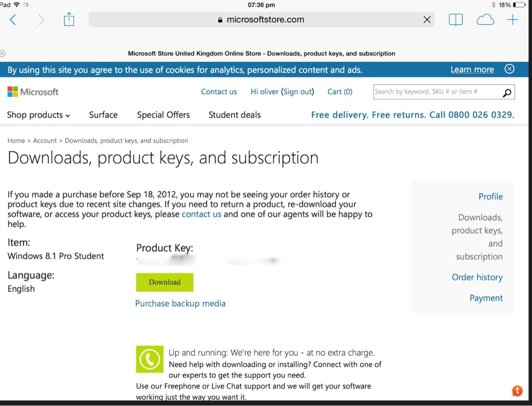Open the Special Offers menu item

(x=163, y=115)
